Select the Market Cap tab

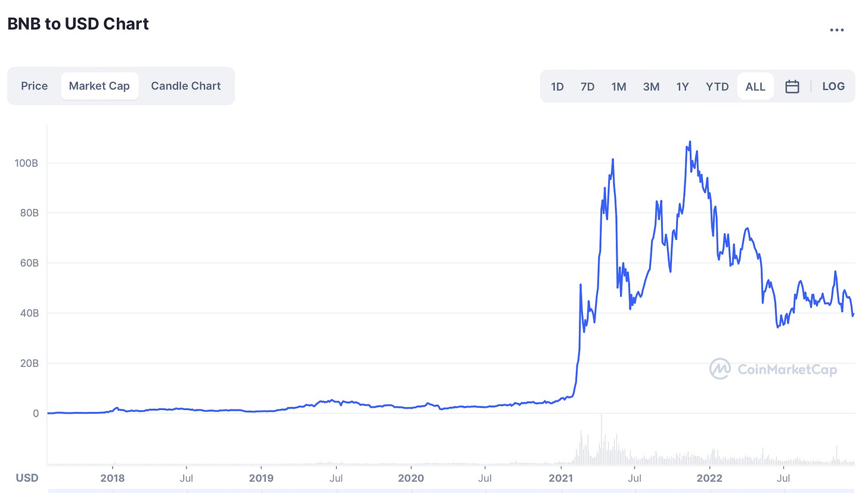pyautogui.click(x=99, y=86)
